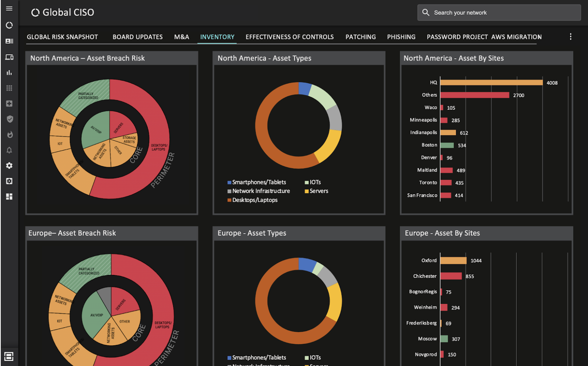This screenshot has width=588, height=366.
Task: Select the bar chart analytics icon in sidebar
Action: pos(9,73)
